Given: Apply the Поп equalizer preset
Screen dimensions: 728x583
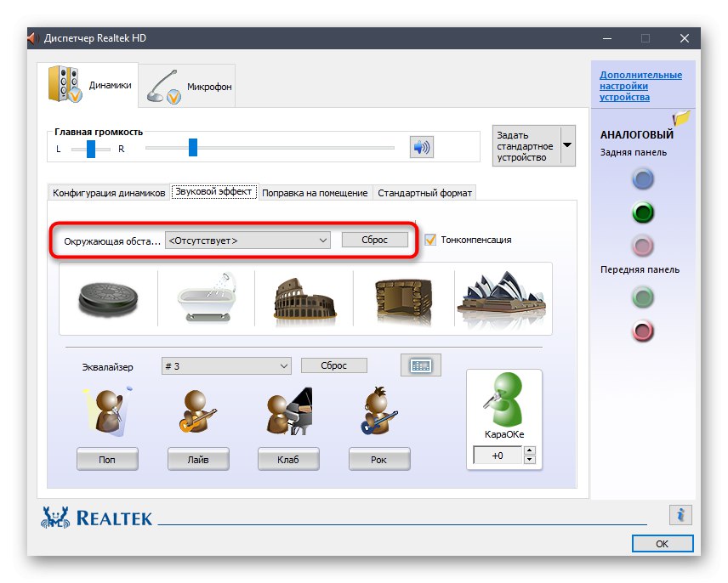Looking at the screenshot, I should 107,459.
